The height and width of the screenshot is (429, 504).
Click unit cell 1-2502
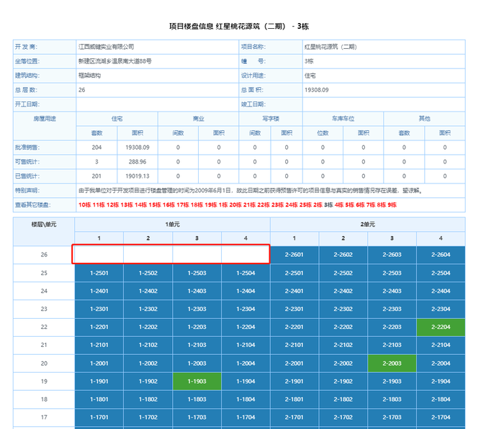click(148, 273)
